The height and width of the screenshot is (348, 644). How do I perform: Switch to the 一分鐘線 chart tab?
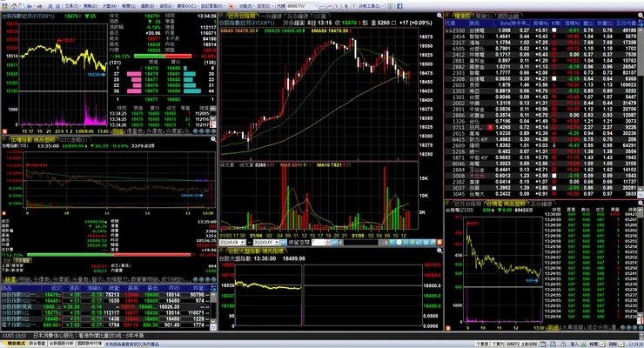(271, 16)
